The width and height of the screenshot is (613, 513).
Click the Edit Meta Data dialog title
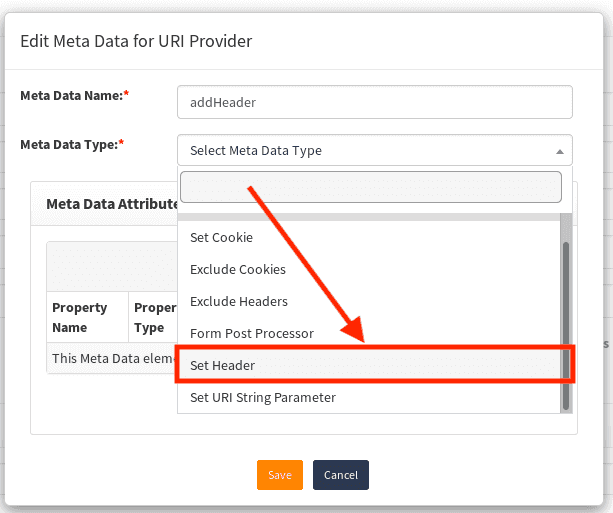pyautogui.click(x=136, y=41)
